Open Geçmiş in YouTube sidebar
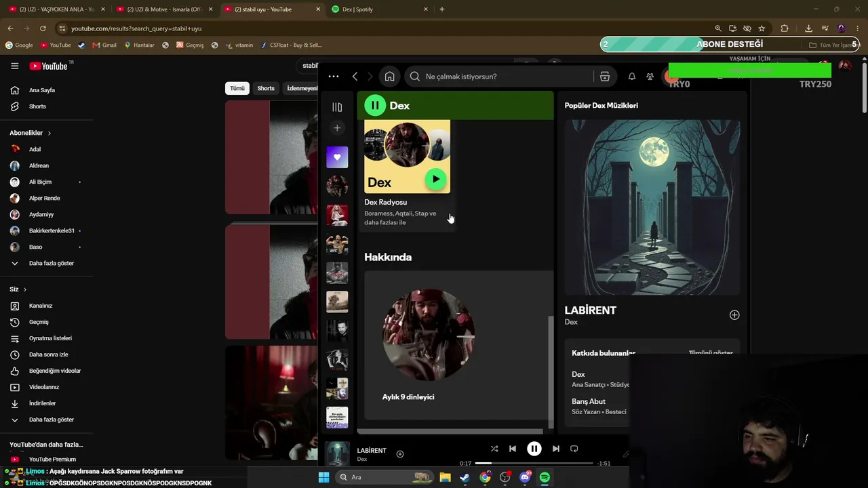 [39, 322]
